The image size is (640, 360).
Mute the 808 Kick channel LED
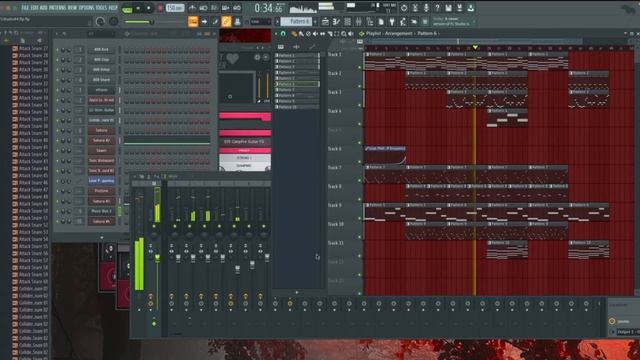pyautogui.click(x=58, y=50)
